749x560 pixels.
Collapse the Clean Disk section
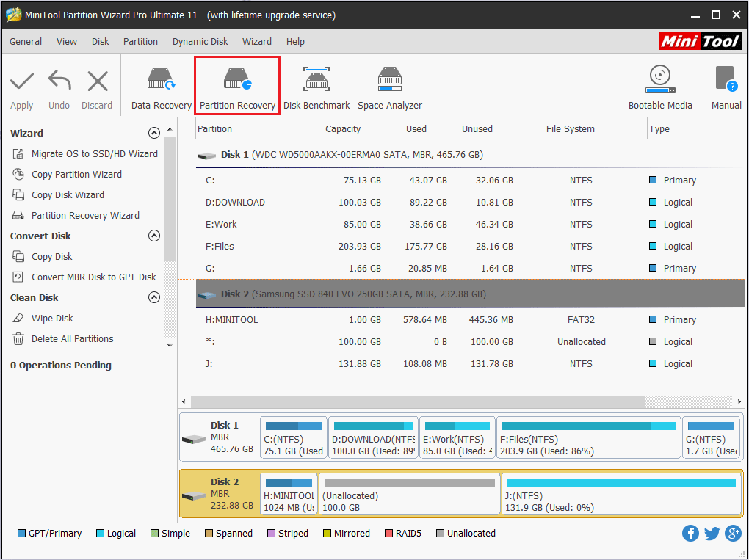[x=153, y=297]
